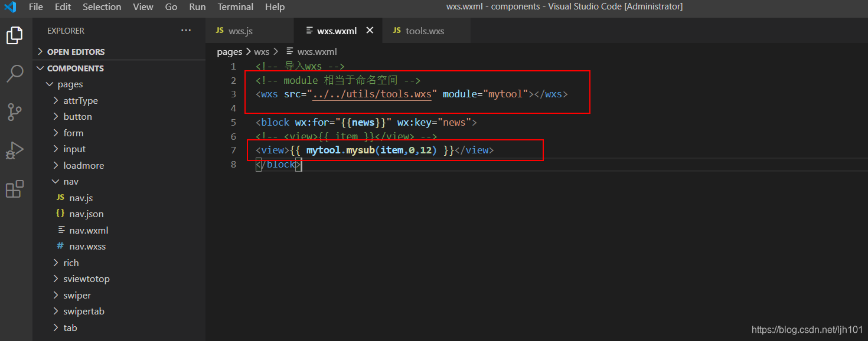Screen dimensions: 868x341
Task: Open the Search view in activity bar
Action: tap(15, 74)
